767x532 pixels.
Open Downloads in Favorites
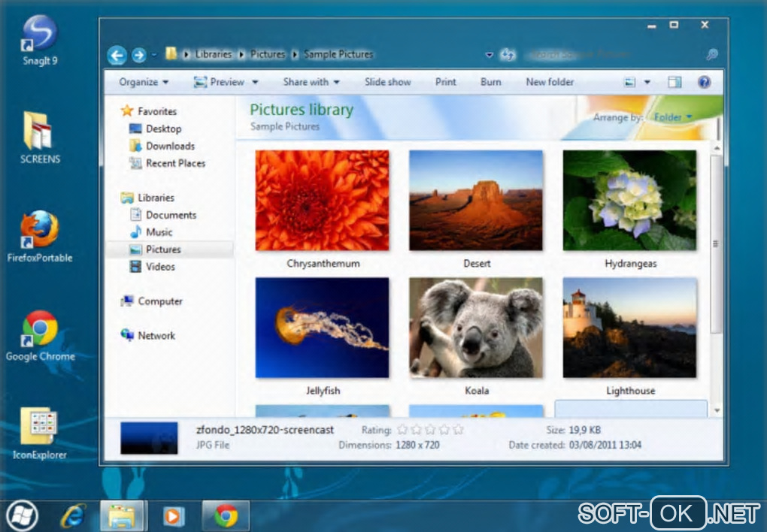tap(162, 146)
